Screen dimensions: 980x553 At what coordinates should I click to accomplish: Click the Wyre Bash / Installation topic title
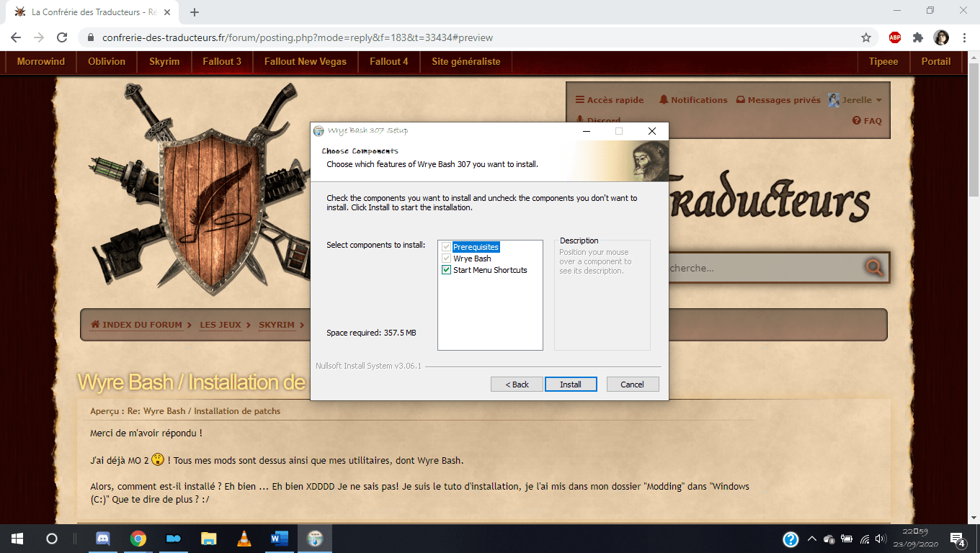pyautogui.click(x=192, y=382)
